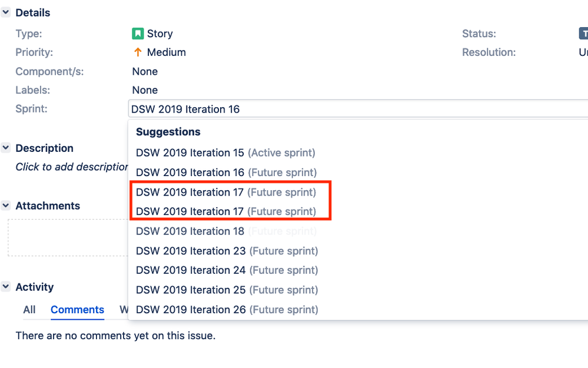Select DSW 2019 Iteration 26 from suggestions
Image resolution: width=588 pixels, height=368 pixels.
[226, 309]
